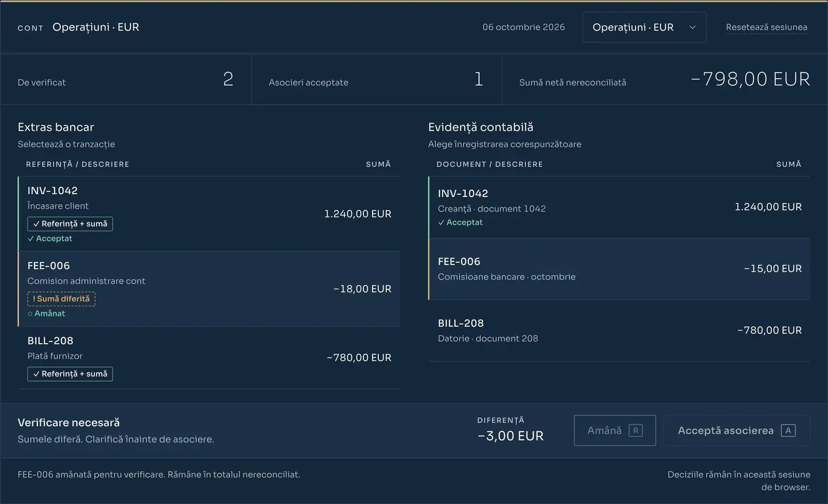Click the Asocieri acceptate counter
The image size is (828, 504).
377,80
